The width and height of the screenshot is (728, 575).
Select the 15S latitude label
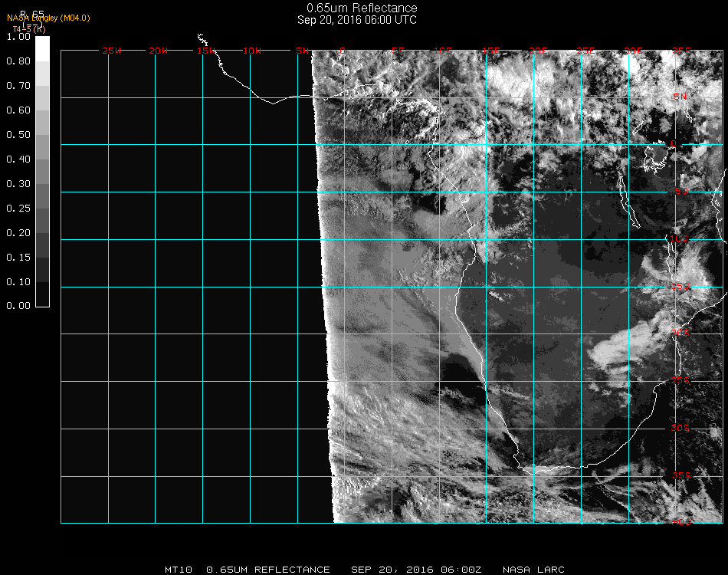(x=681, y=287)
